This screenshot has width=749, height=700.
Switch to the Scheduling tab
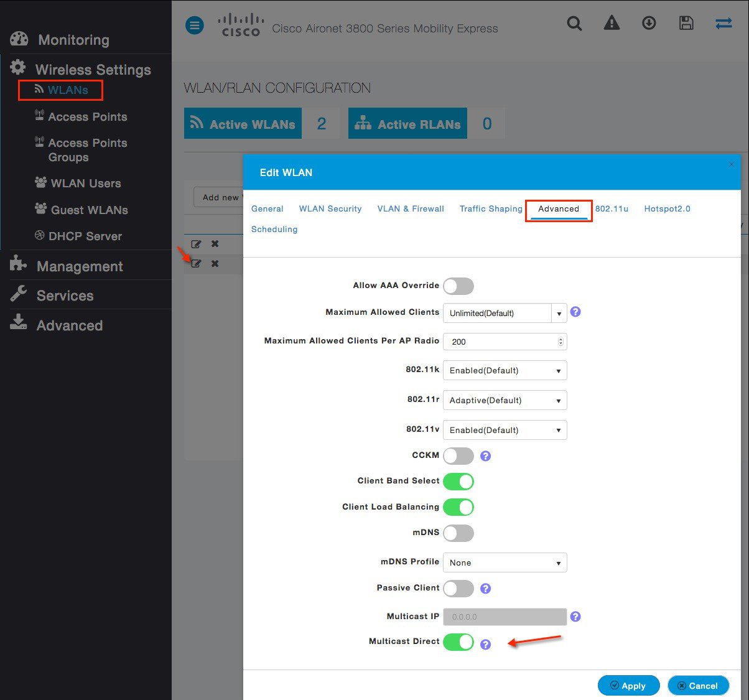(274, 229)
